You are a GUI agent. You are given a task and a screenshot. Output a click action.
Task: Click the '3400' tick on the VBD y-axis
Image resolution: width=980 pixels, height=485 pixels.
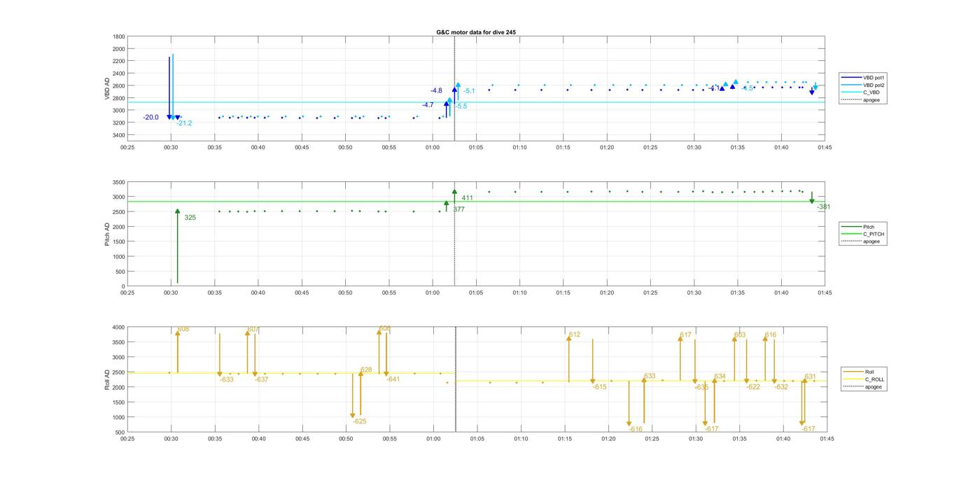[x=119, y=135]
